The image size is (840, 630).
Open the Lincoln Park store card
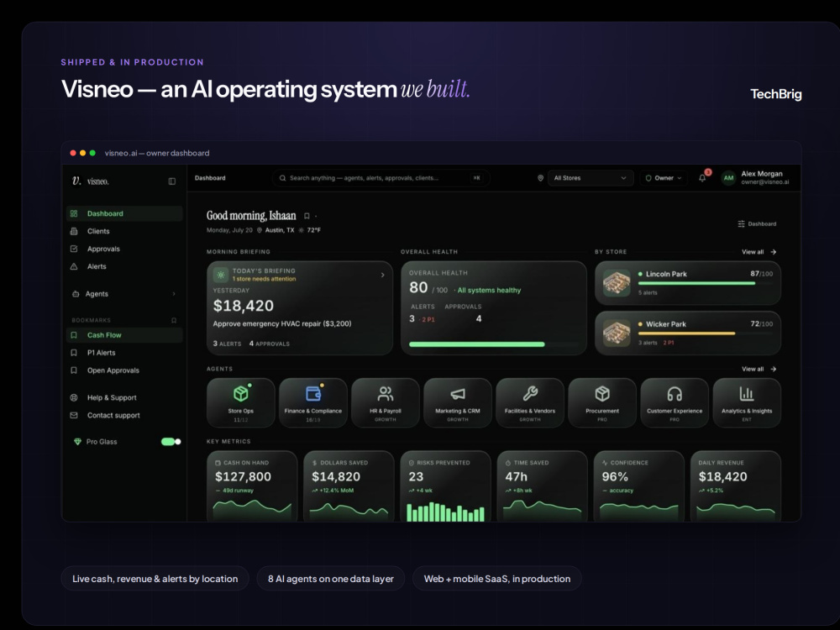[688, 283]
